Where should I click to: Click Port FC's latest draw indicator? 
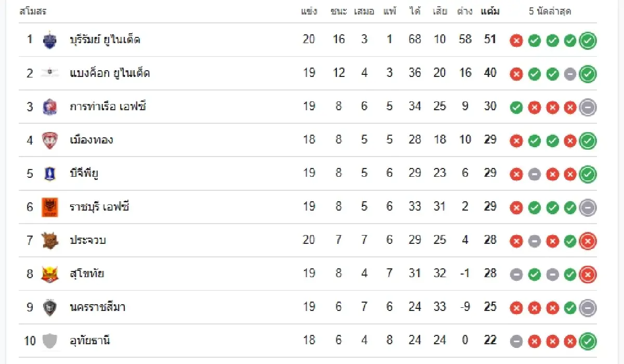coord(588,108)
